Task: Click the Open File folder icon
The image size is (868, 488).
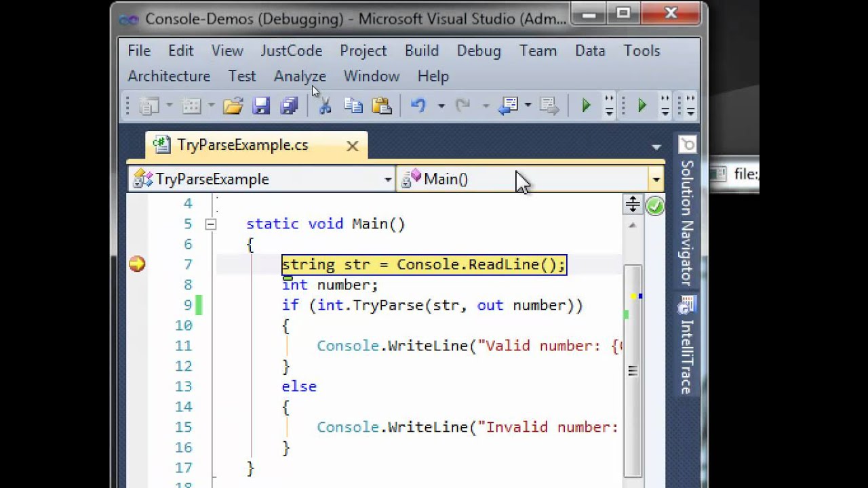Action: tap(233, 106)
